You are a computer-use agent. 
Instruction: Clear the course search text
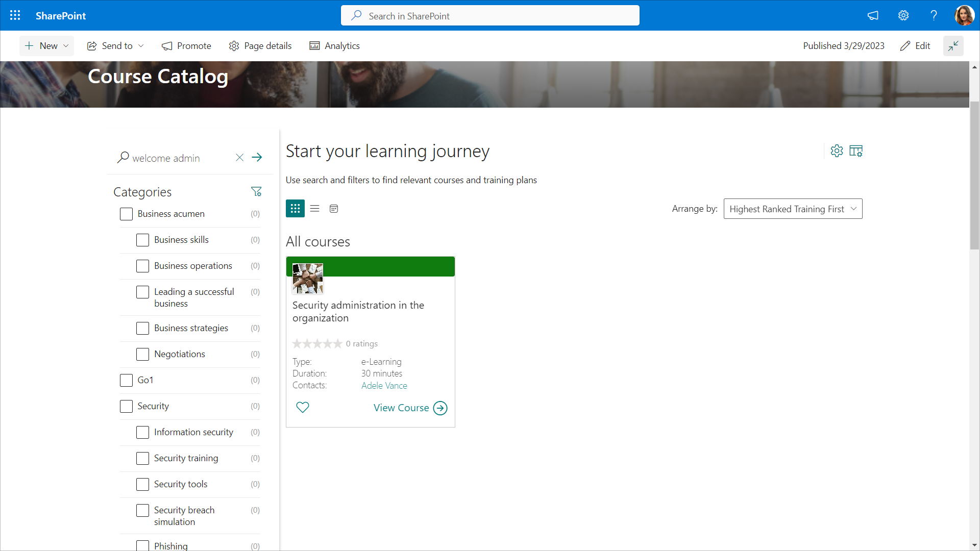[x=239, y=158]
